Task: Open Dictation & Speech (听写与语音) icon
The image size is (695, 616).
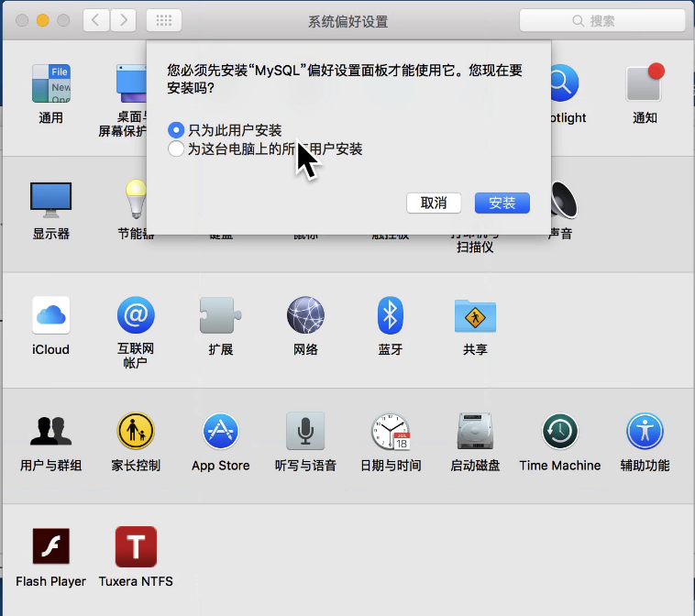Action: pyautogui.click(x=305, y=431)
